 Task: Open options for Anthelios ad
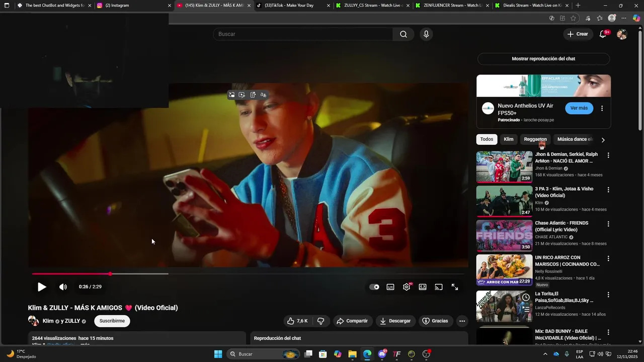(602, 108)
